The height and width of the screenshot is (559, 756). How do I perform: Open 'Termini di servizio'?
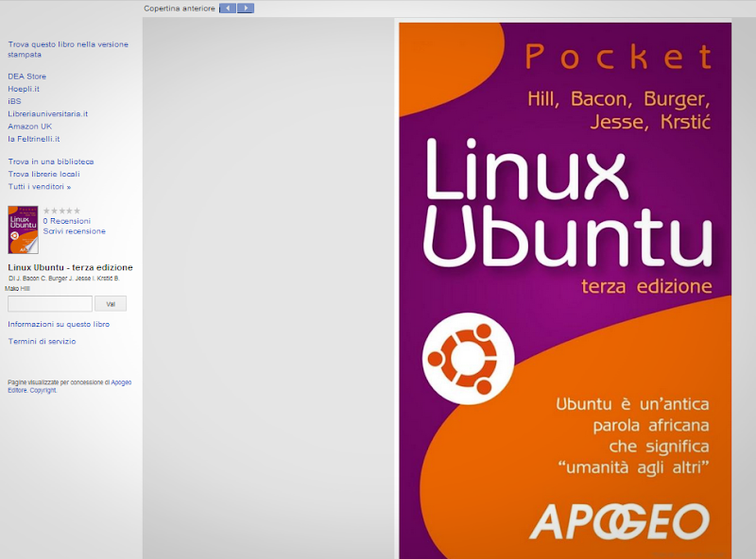[42, 341]
